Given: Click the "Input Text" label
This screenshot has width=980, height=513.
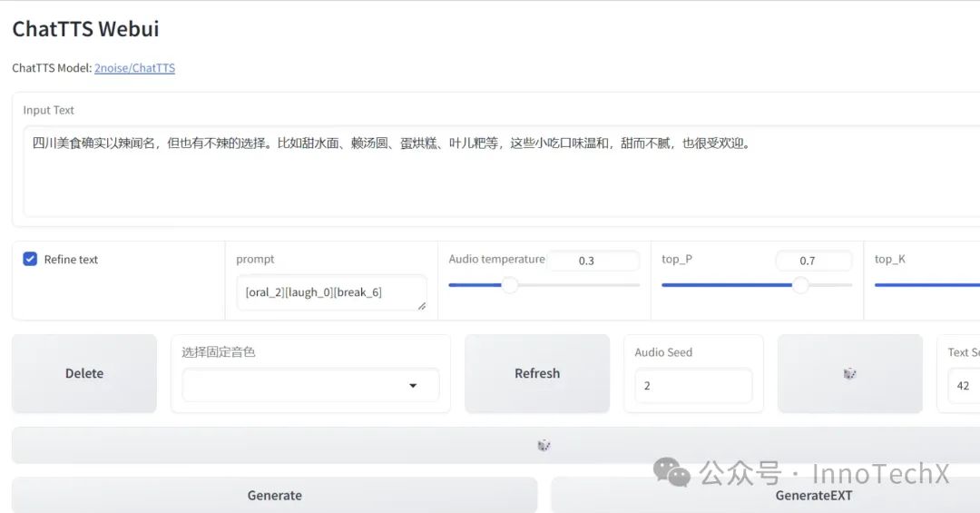Looking at the screenshot, I should coord(49,110).
